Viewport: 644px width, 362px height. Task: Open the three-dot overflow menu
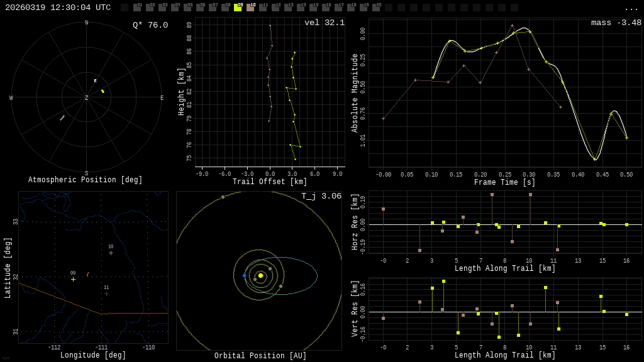click(x=631, y=8)
